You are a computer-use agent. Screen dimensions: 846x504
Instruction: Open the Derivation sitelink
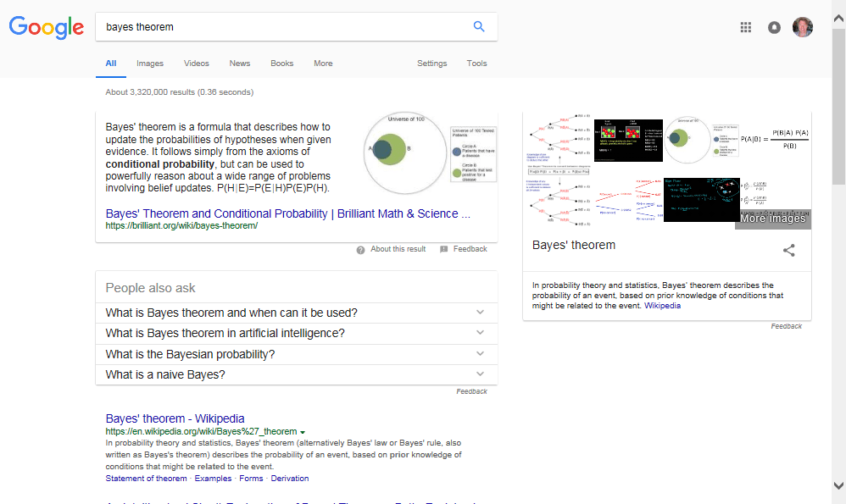pyautogui.click(x=290, y=478)
